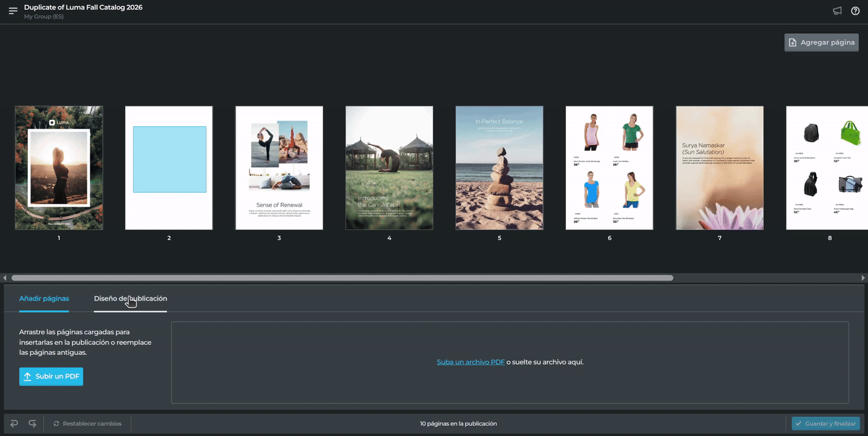
Task: Click the title 'Duplicate of Luma Fall Catalog 2026'
Action: click(84, 7)
